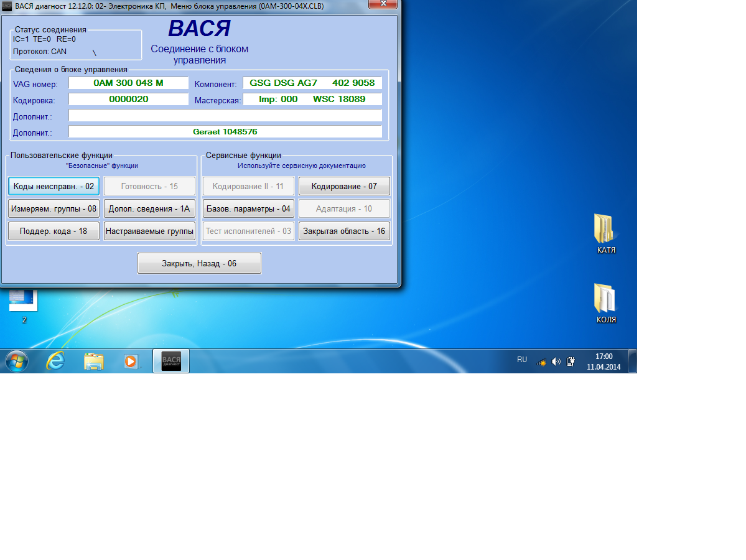Open the КОЛЯ folder on desktop
The image size is (746, 560).
tap(605, 299)
